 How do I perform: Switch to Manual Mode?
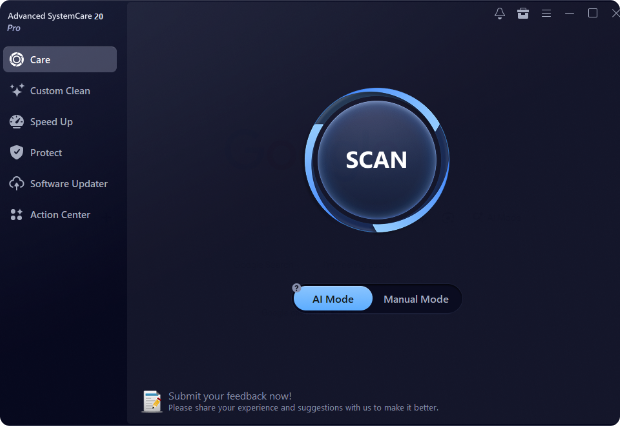point(416,299)
